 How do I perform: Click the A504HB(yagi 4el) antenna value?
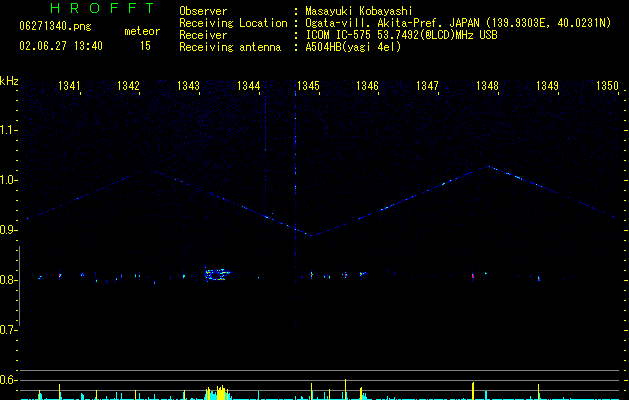tap(353, 47)
